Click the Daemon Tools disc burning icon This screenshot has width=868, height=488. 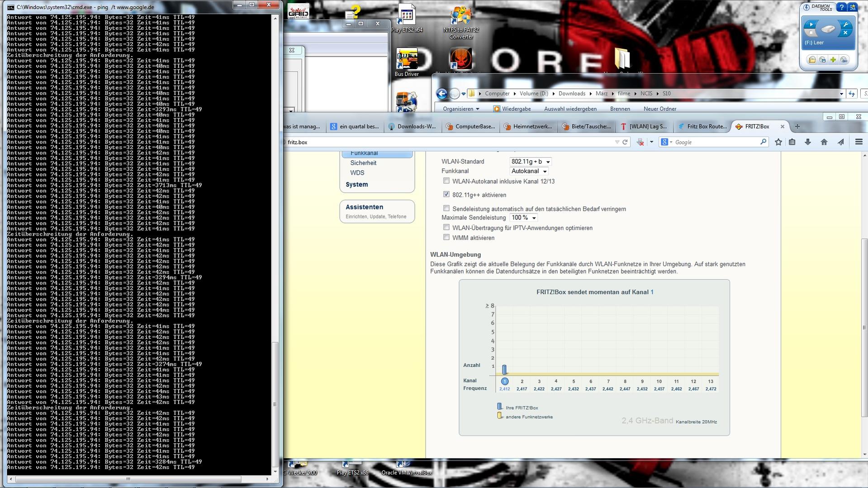(x=844, y=60)
